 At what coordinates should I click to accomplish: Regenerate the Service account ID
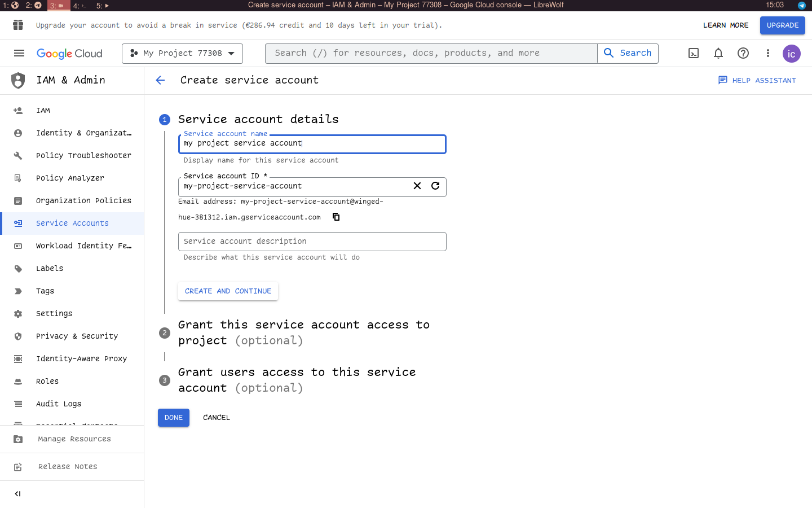tap(435, 186)
